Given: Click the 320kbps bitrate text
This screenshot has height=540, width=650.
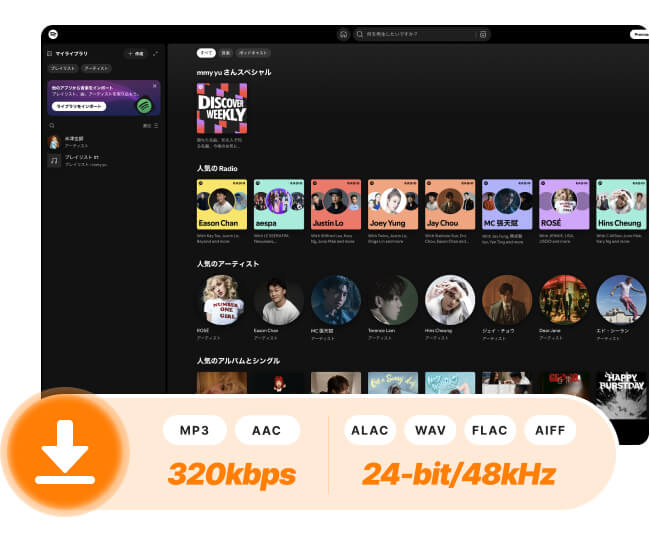Looking at the screenshot, I should click(x=232, y=475).
